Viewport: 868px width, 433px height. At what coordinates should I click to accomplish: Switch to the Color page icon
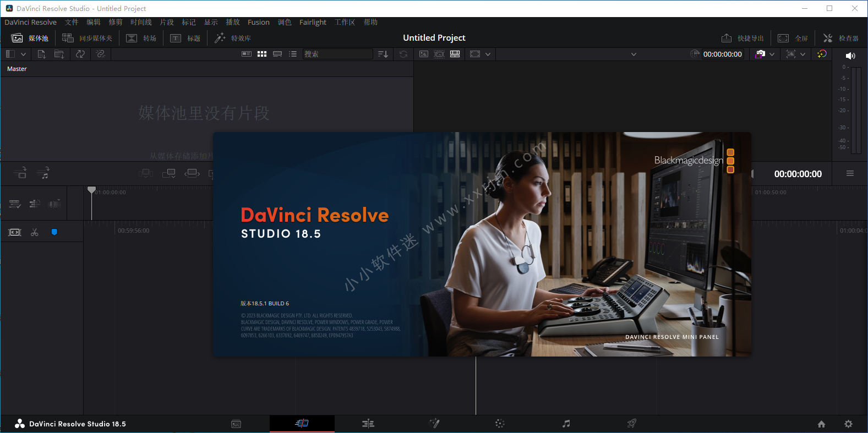[x=500, y=424]
